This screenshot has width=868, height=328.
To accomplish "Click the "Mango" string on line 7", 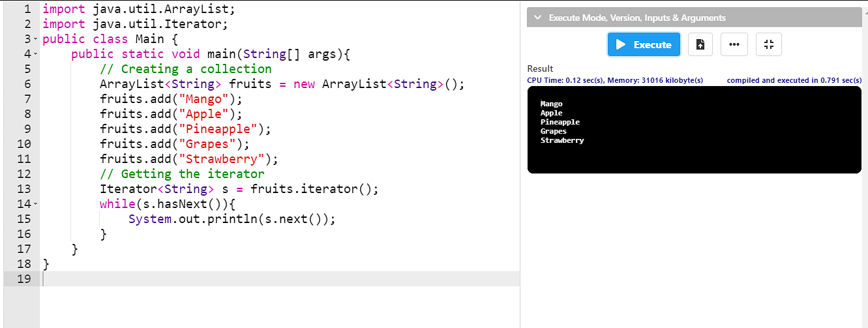I will [207, 99].
